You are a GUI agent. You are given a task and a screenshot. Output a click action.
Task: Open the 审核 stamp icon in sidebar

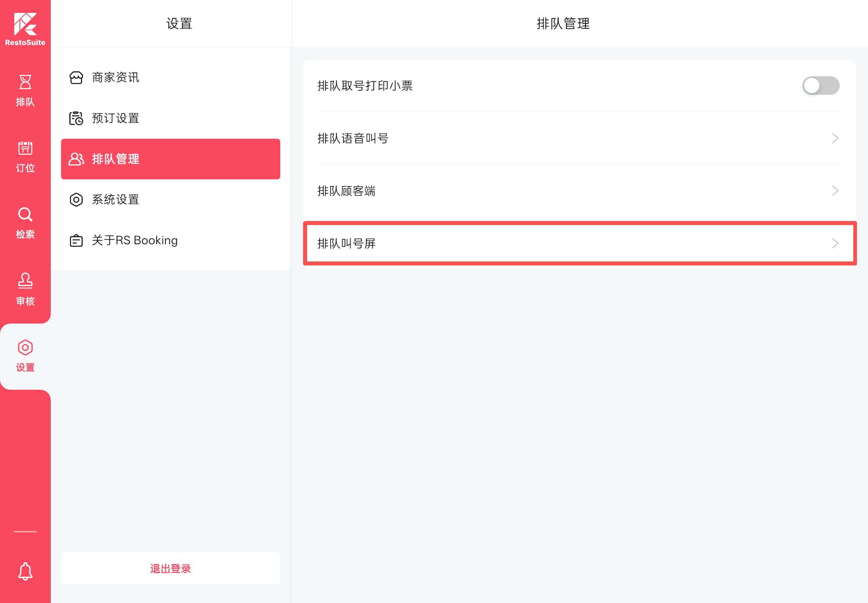(x=25, y=281)
